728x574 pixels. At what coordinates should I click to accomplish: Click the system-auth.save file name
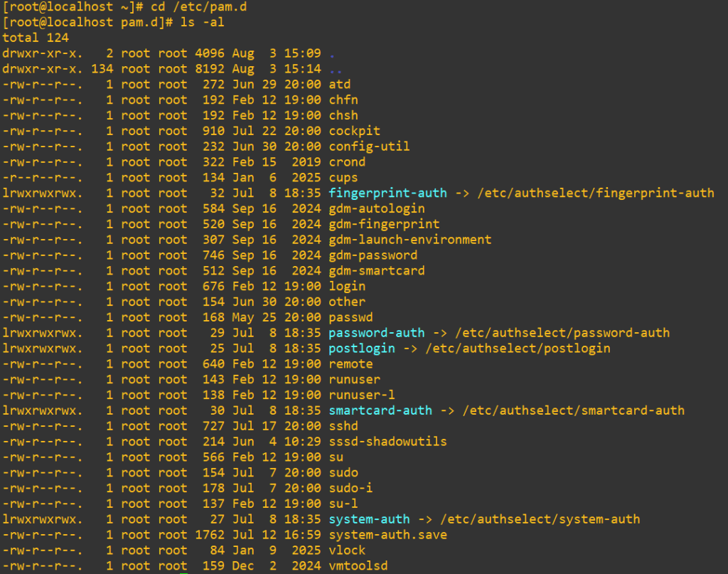coord(387,535)
